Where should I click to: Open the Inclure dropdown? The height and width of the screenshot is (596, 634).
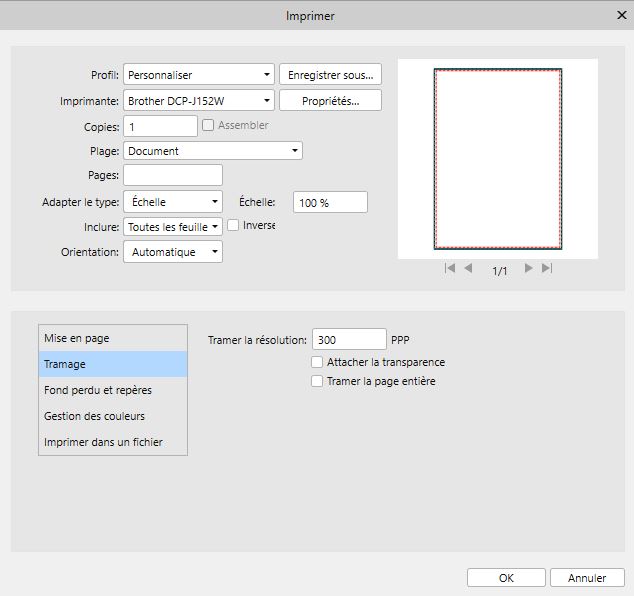tap(173, 227)
